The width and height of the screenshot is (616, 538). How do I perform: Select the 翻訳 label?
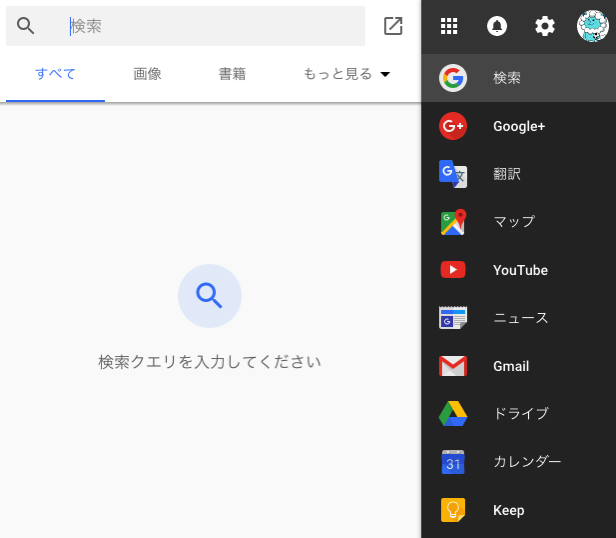point(507,174)
